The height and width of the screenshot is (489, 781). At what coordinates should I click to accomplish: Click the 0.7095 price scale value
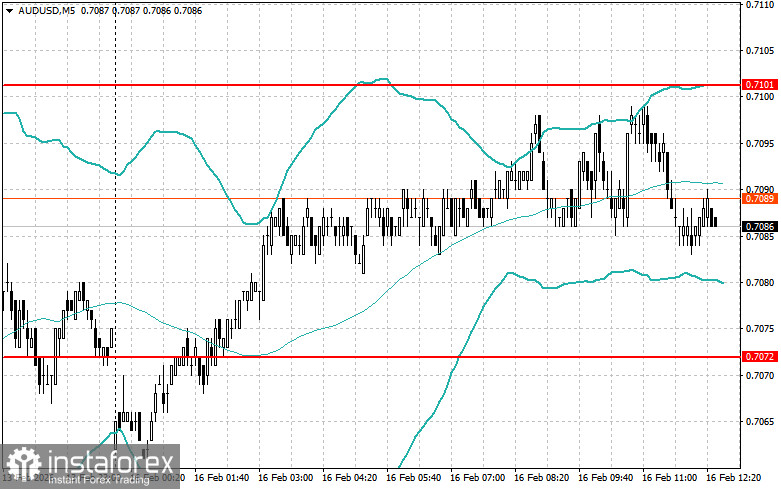pos(760,144)
